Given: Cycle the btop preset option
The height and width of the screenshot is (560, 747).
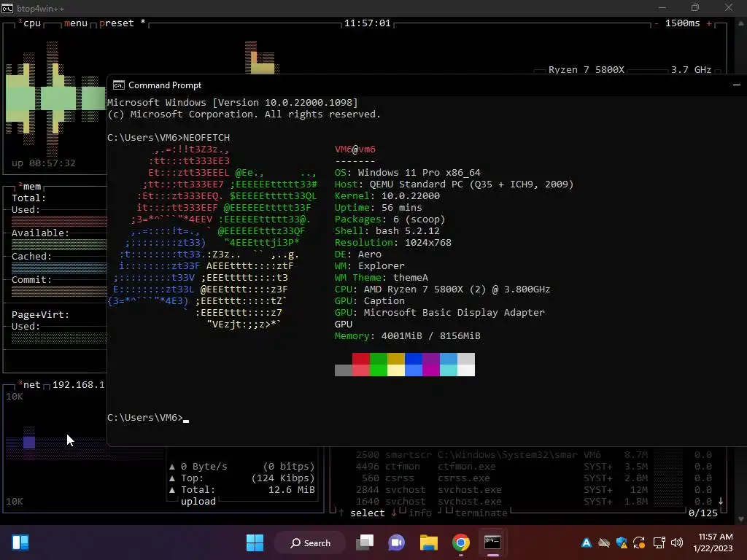Looking at the screenshot, I should [x=116, y=23].
